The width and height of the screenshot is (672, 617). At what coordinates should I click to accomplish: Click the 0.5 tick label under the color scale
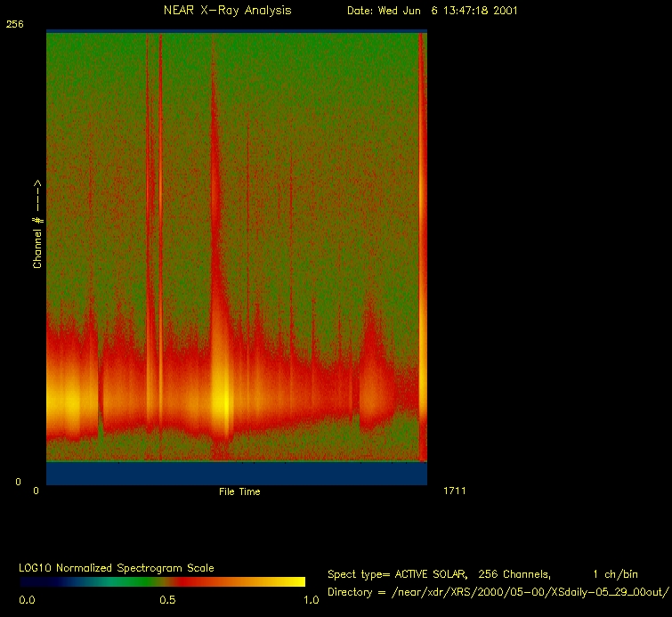tap(166, 600)
